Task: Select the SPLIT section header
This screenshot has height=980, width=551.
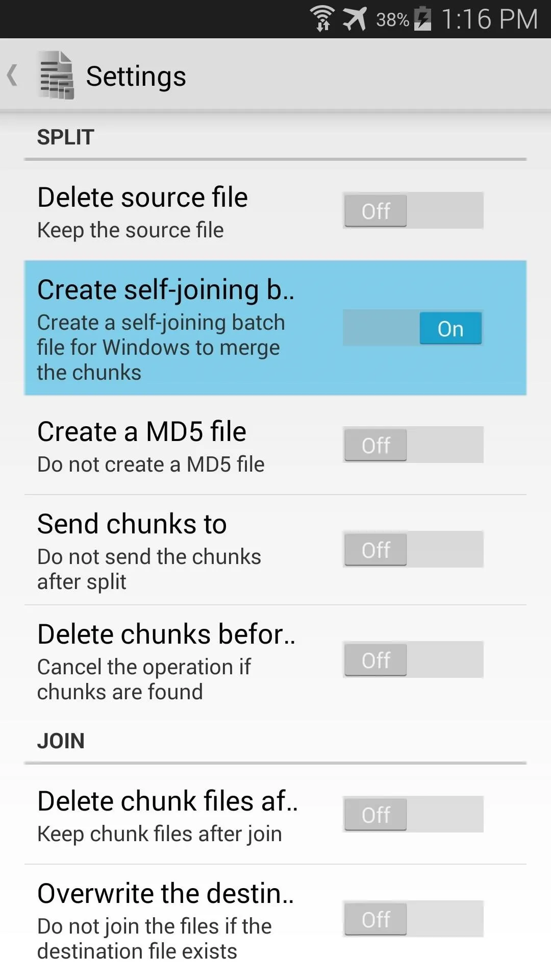Action: (x=66, y=137)
